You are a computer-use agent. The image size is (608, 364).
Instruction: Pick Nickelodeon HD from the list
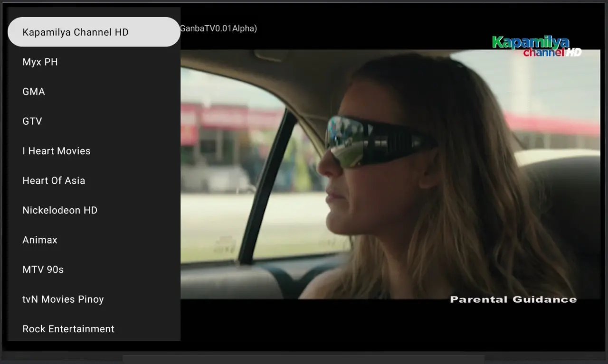[x=94, y=210]
